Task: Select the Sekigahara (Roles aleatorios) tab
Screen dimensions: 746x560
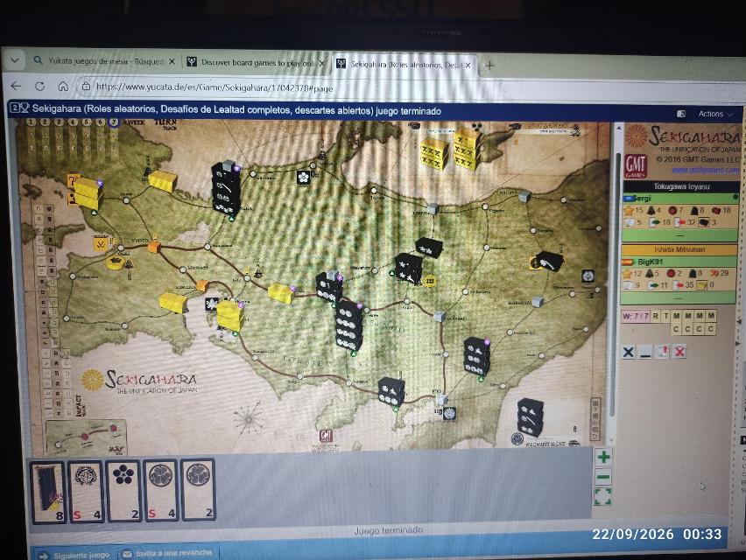Action: (x=405, y=64)
